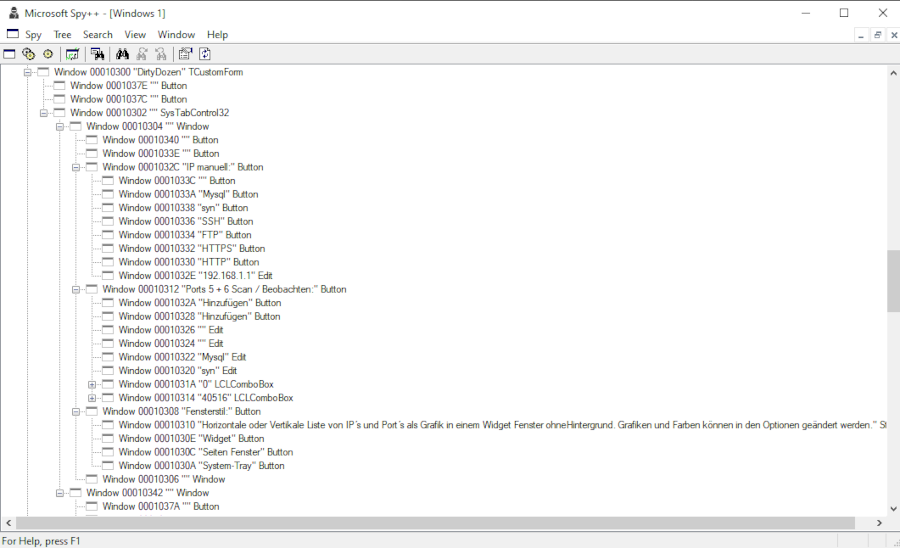The width and height of the screenshot is (900, 548).
Task: Collapse the Window 00010304 node
Action: [59, 126]
